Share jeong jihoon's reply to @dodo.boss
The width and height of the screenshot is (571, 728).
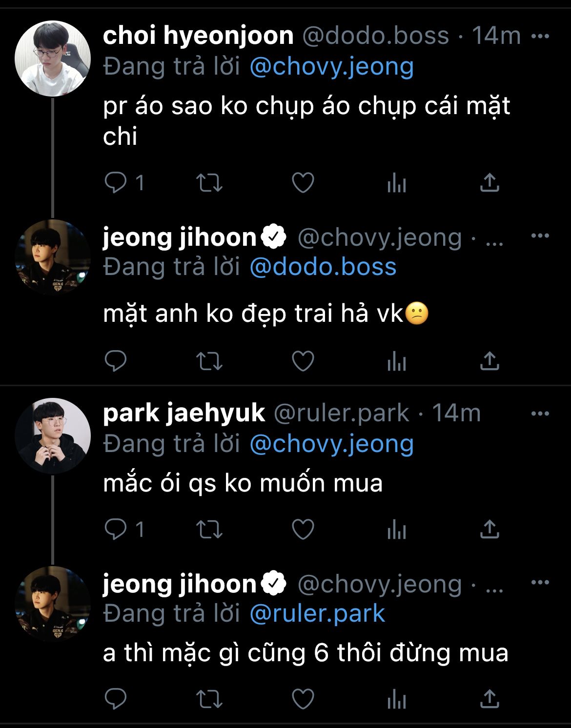pos(489,361)
